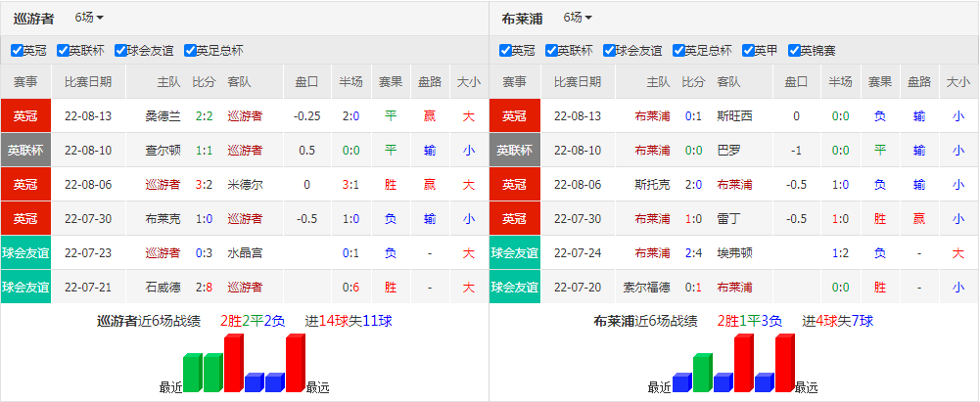Click handicap -0.25 for 桑德兰 match

(306, 116)
